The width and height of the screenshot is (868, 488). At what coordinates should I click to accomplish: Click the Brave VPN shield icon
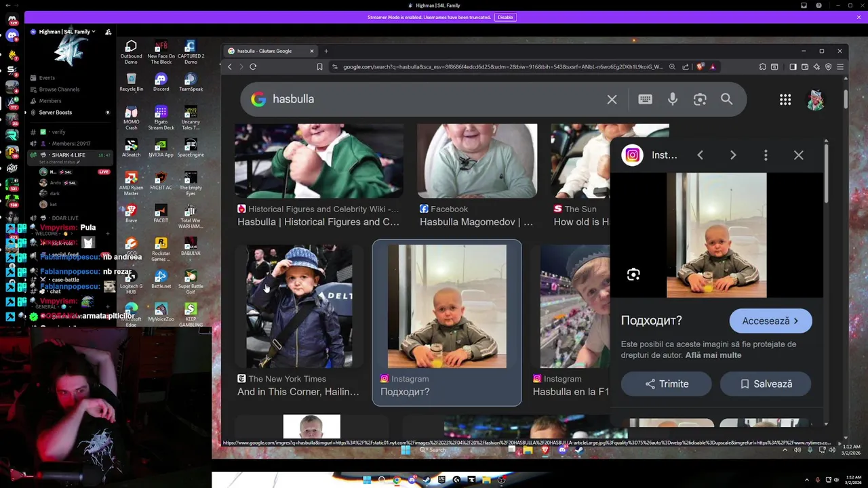point(828,66)
